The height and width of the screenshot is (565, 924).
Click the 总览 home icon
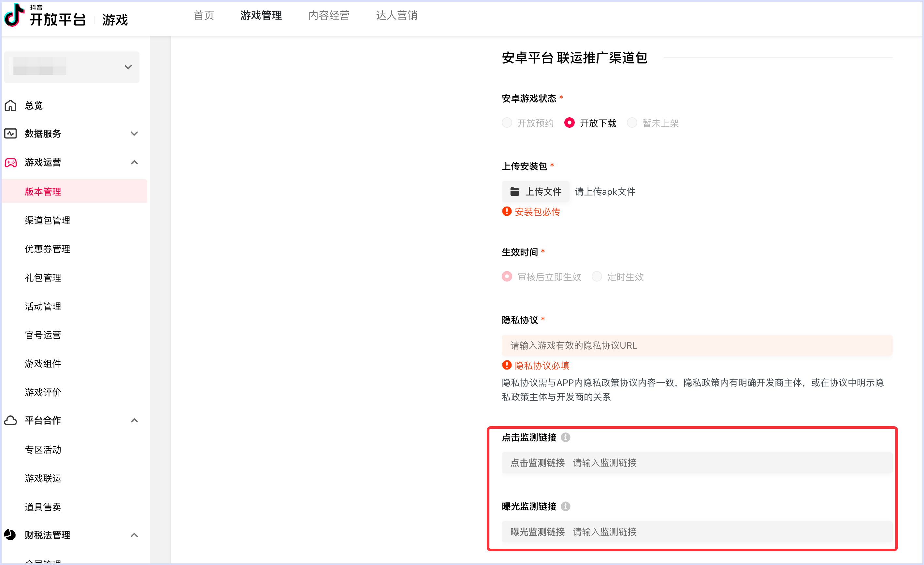pyautogui.click(x=10, y=106)
